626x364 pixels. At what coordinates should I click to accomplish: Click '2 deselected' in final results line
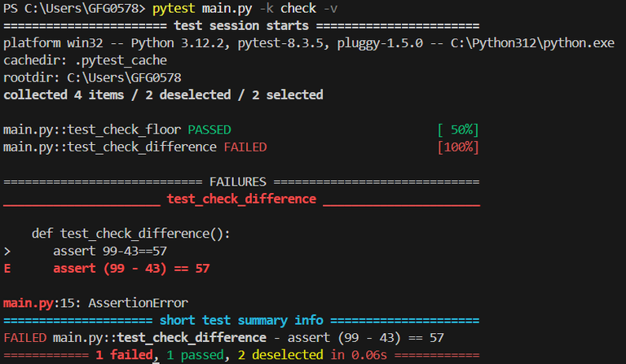280,355
